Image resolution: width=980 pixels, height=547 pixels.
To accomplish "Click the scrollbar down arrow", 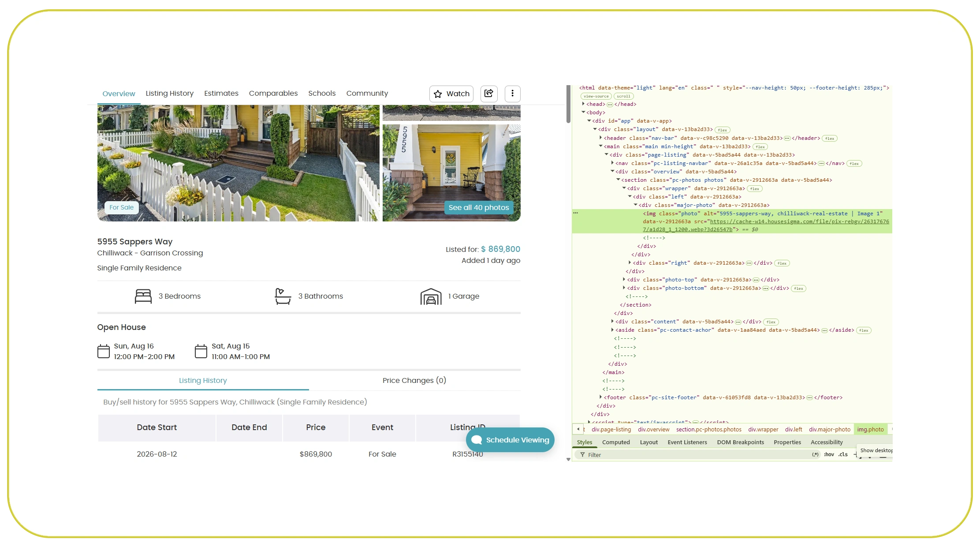I will (x=568, y=459).
